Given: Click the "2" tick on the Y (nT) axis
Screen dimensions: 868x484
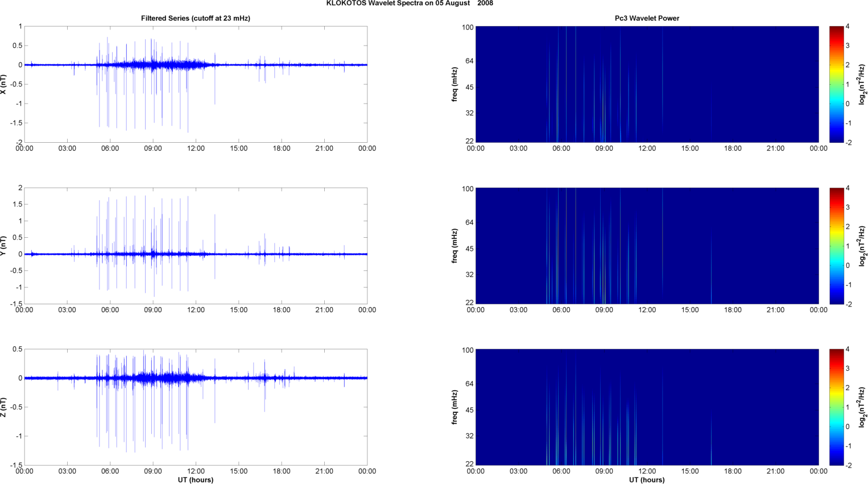Looking at the screenshot, I should (x=20, y=188).
